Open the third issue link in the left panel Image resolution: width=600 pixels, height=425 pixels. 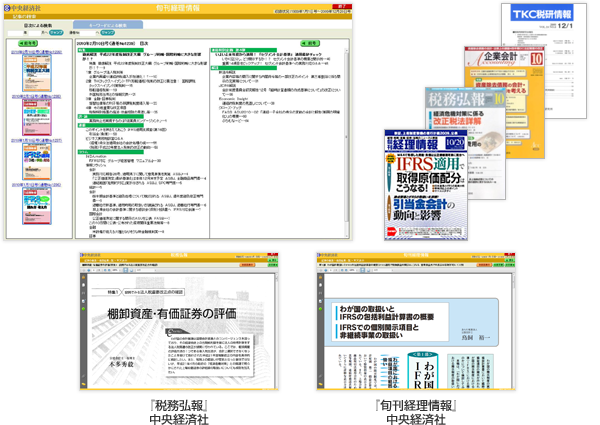click(x=37, y=140)
